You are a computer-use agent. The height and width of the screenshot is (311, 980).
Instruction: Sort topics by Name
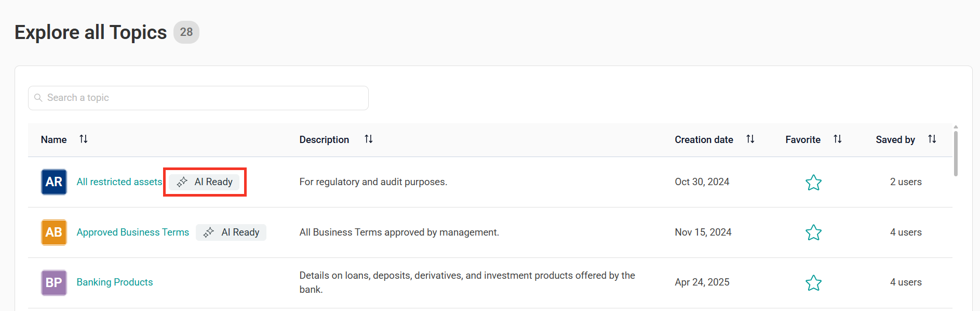[83, 139]
